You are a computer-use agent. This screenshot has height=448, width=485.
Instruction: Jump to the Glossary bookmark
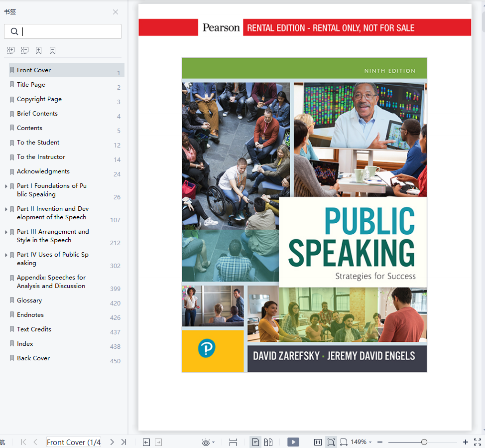[67, 300]
